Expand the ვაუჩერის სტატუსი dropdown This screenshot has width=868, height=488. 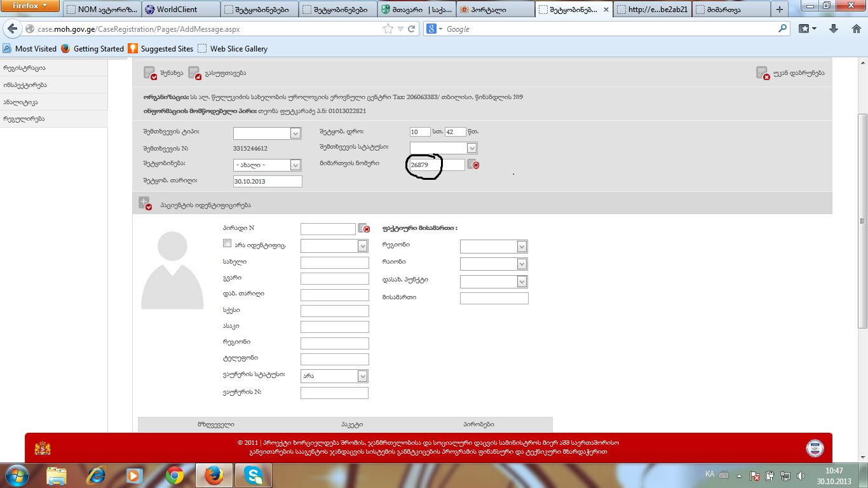[x=362, y=376]
